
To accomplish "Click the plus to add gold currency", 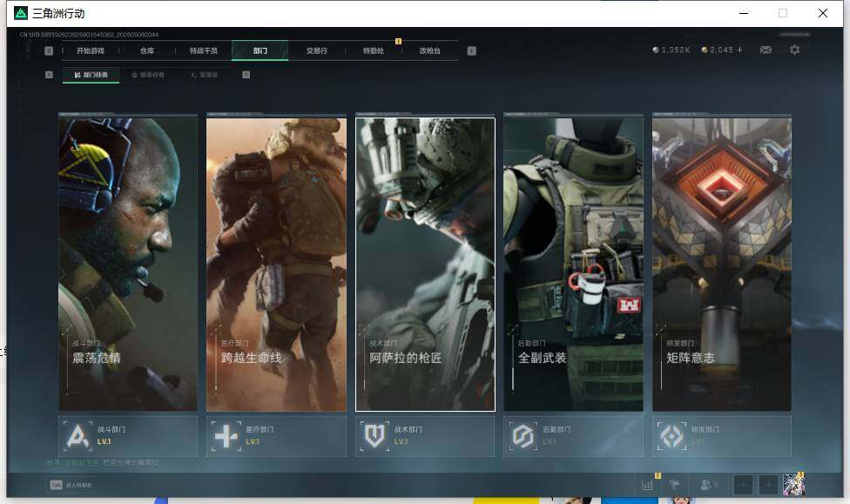I will (739, 50).
